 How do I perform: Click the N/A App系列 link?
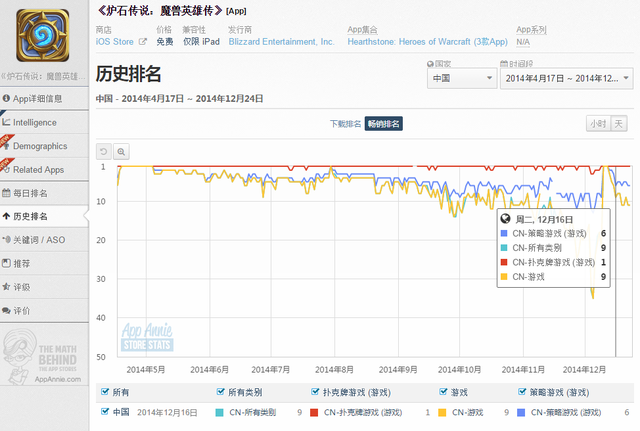pyautogui.click(x=523, y=42)
